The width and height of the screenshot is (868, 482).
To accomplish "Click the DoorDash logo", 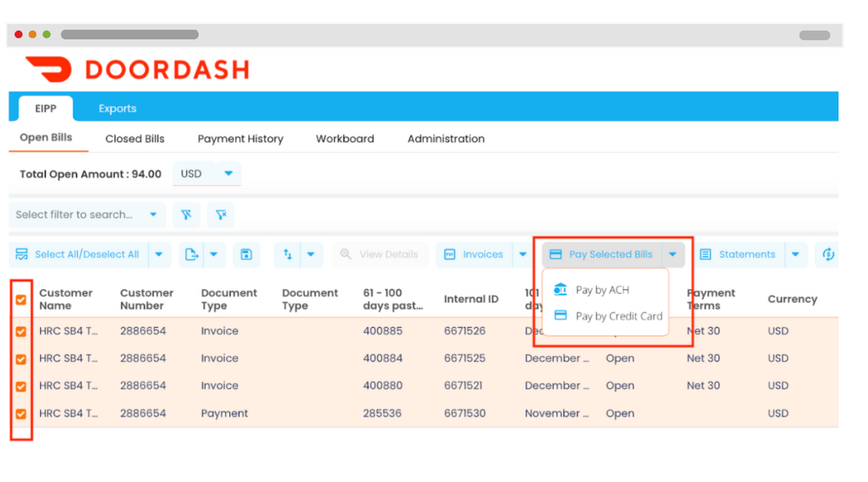I will (x=137, y=70).
